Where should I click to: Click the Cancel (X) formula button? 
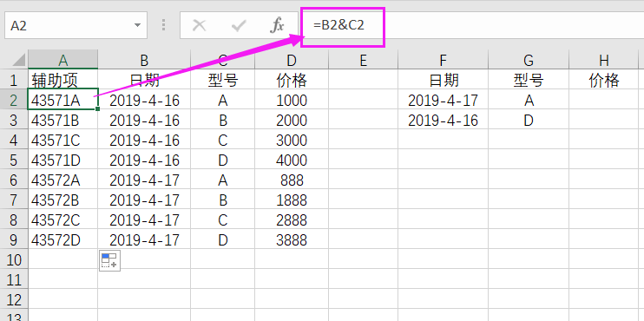[200, 25]
